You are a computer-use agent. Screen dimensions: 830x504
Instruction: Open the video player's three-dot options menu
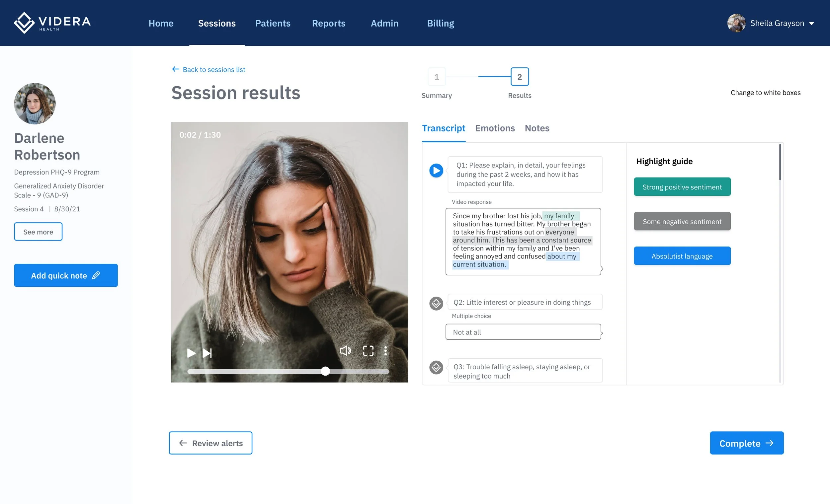(x=386, y=351)
